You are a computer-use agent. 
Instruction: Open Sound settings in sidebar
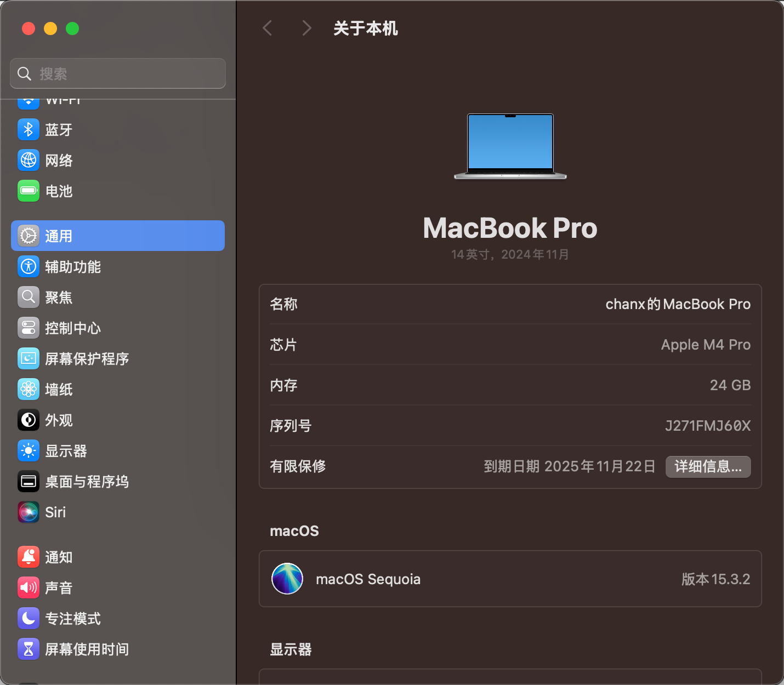[59, 588]
